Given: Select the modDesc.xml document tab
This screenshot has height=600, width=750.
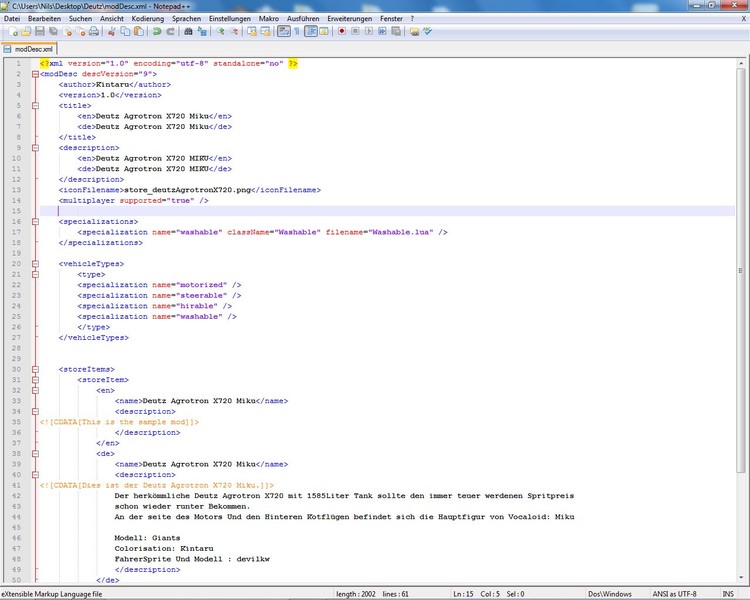Looking at the screenshot, I should click(29, 49).
